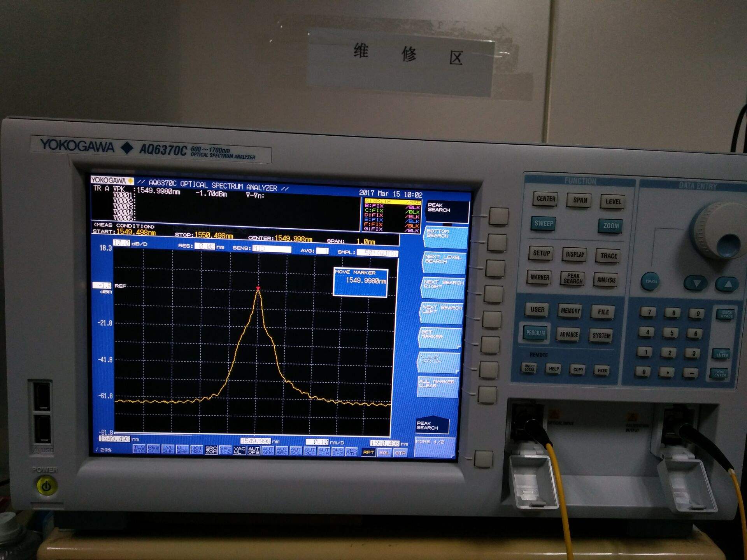Viewport: 747px width, 560px height.
Task: Click the 0.10 nm/D scale field
Action: [x=317, y=442]
